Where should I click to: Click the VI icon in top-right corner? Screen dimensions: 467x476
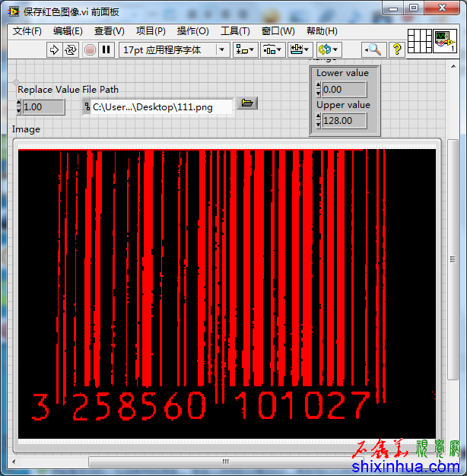pos(444,40)
